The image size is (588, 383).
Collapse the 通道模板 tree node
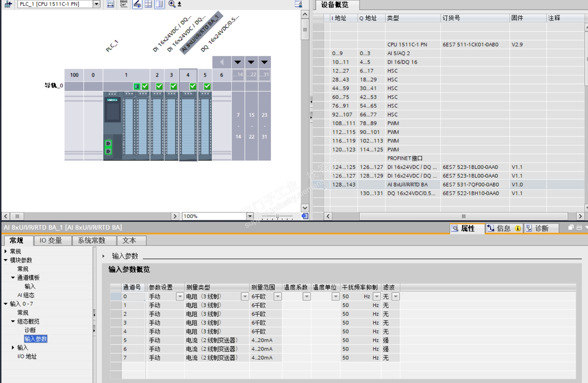point(13,278)
